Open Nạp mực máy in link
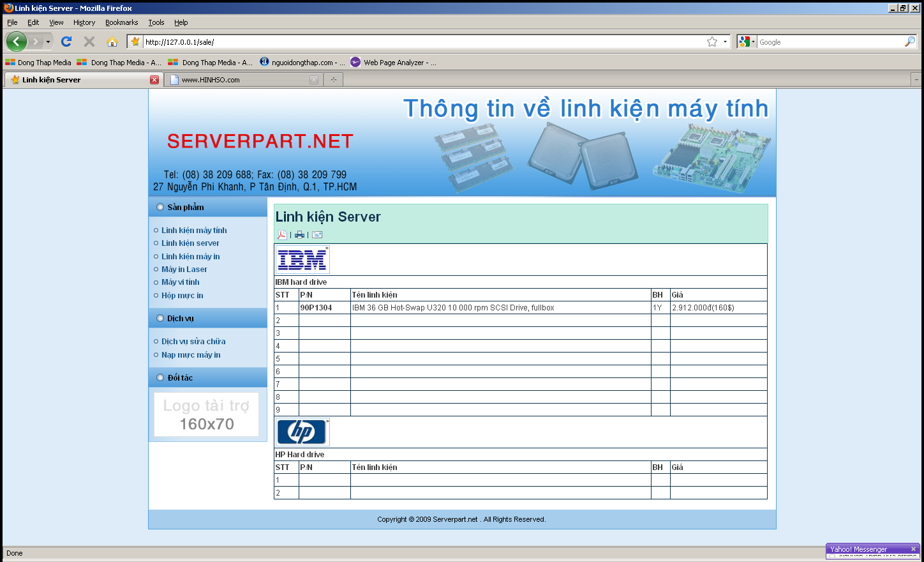This screenshot has width=924, height=562. [191, 355]
